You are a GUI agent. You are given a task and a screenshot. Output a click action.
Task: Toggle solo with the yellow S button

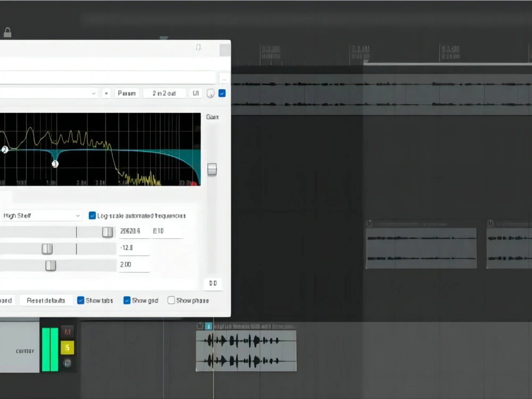67,348
